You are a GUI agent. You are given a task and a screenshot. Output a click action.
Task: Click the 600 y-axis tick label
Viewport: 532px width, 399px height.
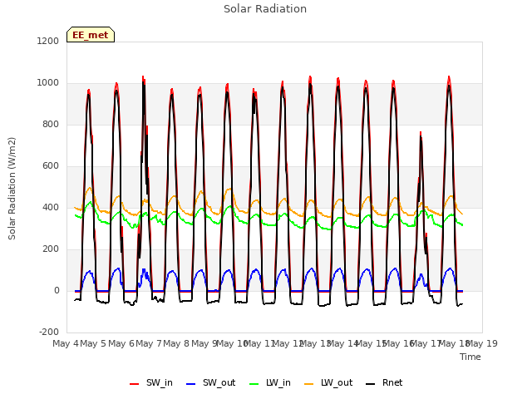pos(51,166)
